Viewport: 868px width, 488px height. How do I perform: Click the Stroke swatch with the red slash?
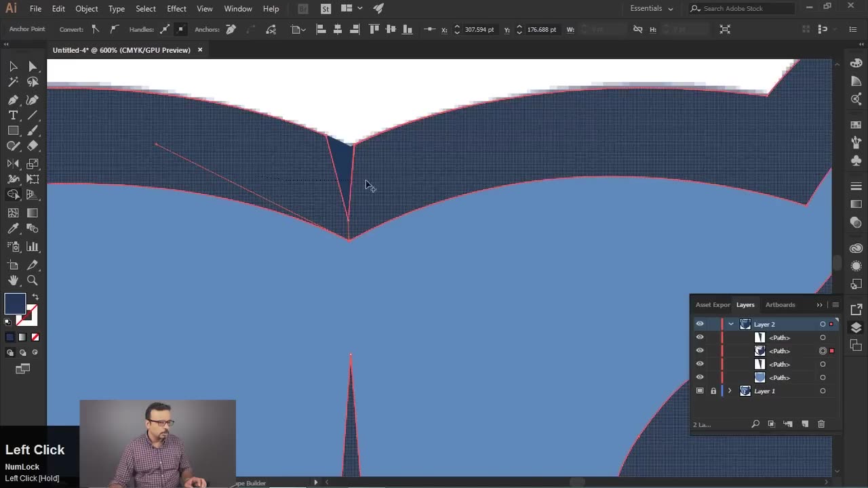[28, 314]
